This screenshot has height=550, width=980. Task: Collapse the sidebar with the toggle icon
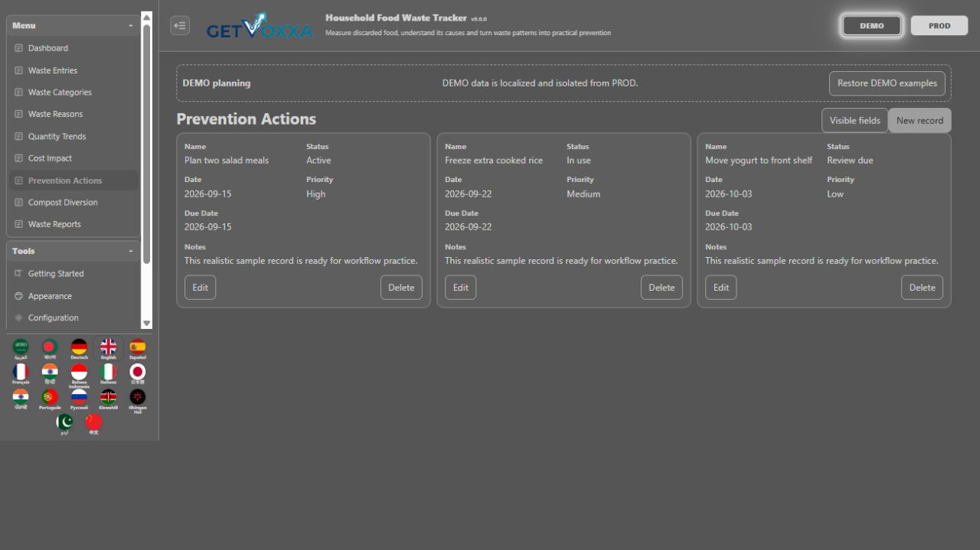click(x=180, y=25)
